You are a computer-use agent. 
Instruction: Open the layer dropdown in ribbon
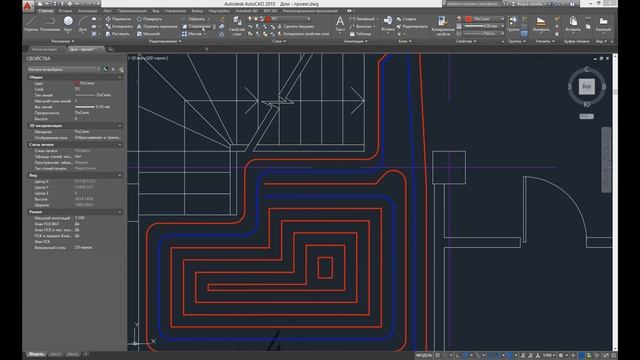pos(290,19)
